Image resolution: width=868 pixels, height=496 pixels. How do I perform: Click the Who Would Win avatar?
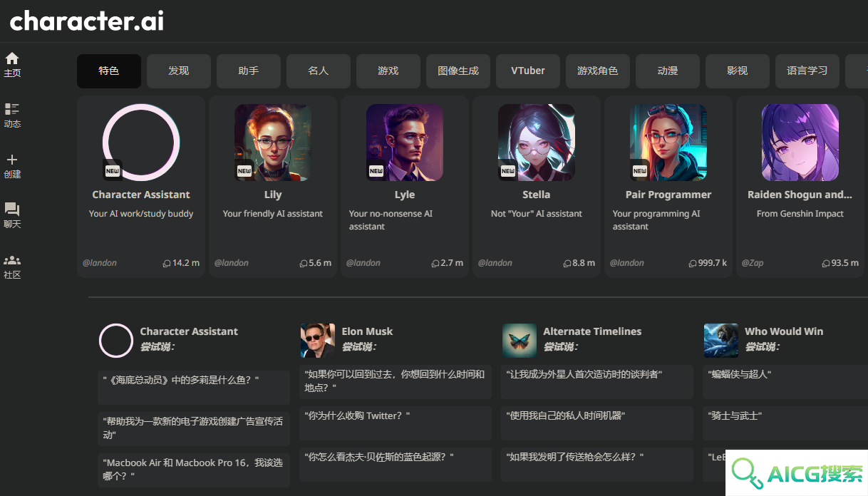(721, 341)
